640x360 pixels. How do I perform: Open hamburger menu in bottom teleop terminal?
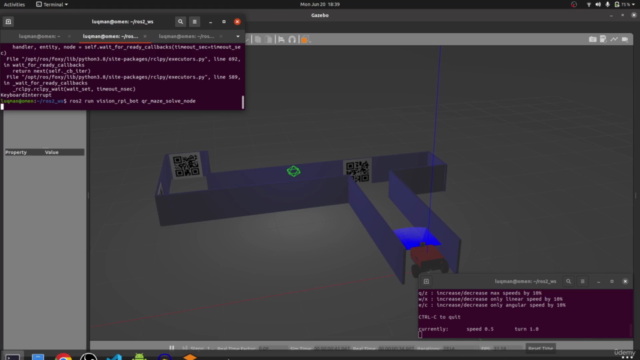tap(582, 281)
